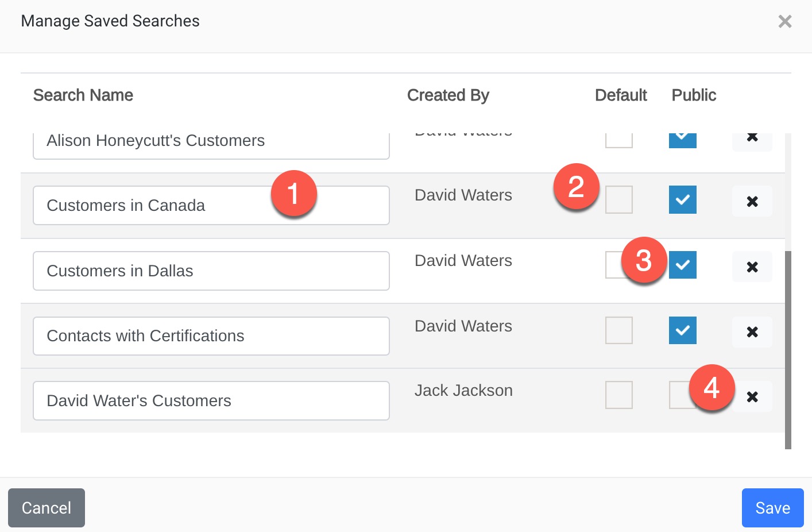Screen dimensions: 812x532
Task: Set Customers in Canada as default search
Action: click(619, 199)
